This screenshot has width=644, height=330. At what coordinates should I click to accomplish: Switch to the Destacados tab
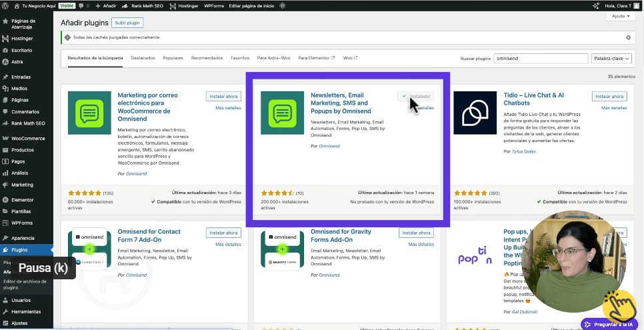tap(143, 58)
